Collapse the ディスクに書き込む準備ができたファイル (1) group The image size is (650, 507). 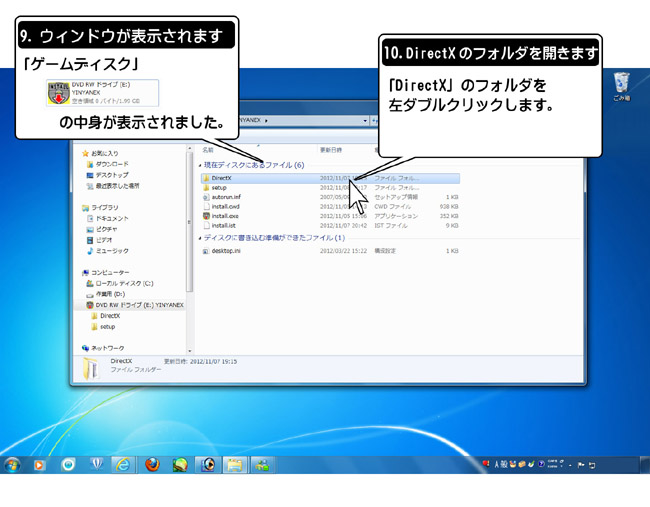coord(200,238)
